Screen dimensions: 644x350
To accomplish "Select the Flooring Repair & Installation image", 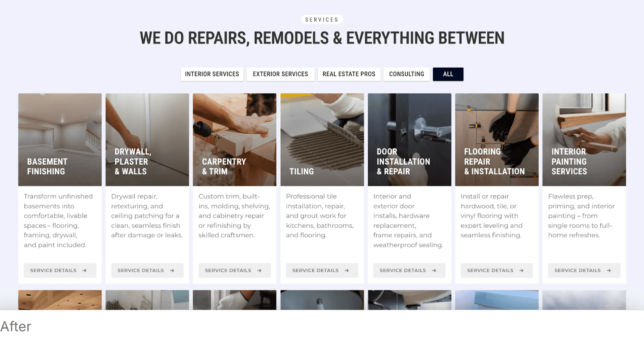I will tap(497, 140).
